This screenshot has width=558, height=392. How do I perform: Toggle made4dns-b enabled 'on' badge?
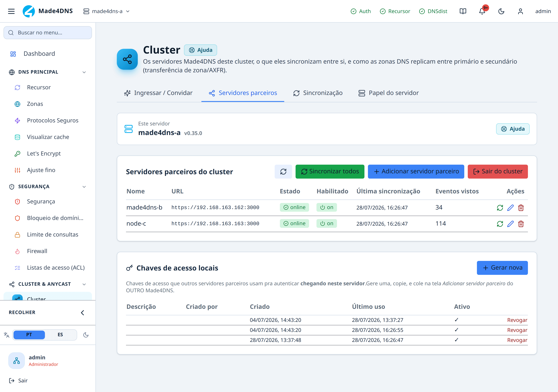[x=327, y=207]
